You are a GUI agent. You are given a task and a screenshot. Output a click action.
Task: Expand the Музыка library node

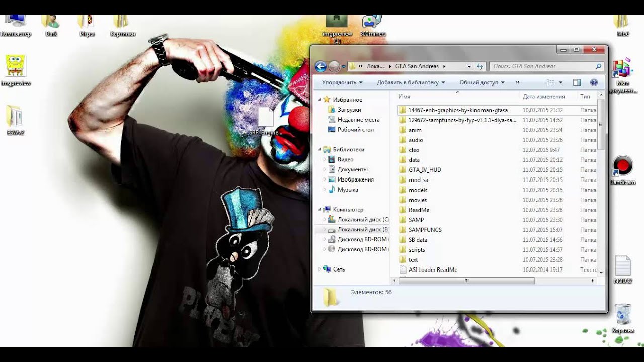[x=325, y=190]
